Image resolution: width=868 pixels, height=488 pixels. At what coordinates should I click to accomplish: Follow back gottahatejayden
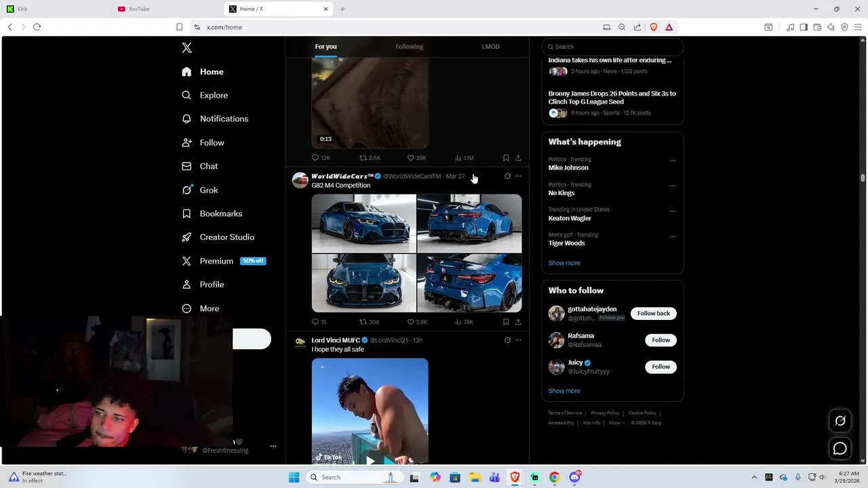[x=654, y=313]
